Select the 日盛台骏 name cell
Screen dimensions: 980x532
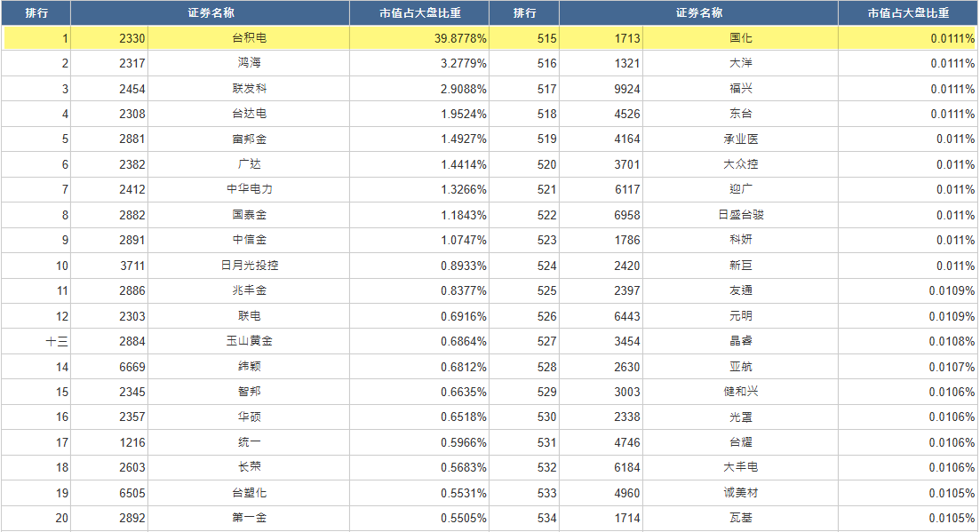[x=741, y=215]
